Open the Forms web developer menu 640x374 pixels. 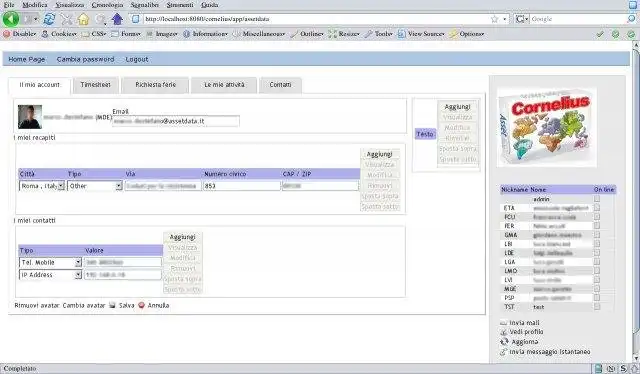[x=127, y=34]
